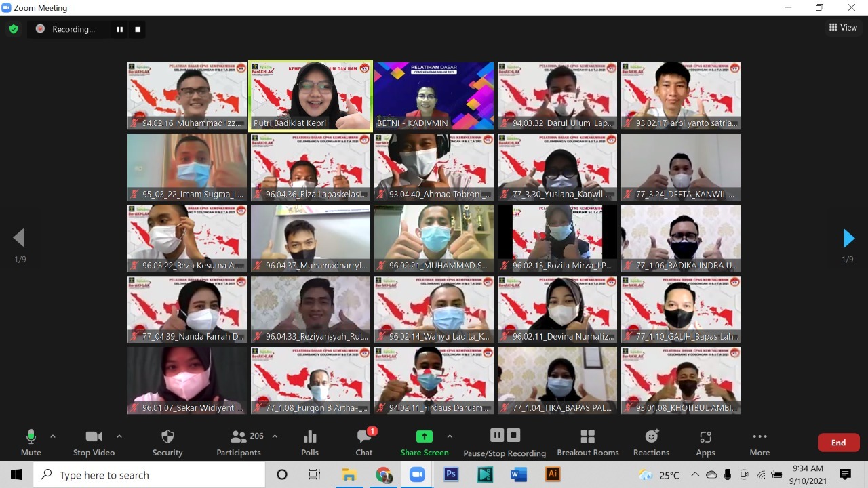Open the Polls panel
This screenshot has width=868, height=488.
(x=310, y=443)
